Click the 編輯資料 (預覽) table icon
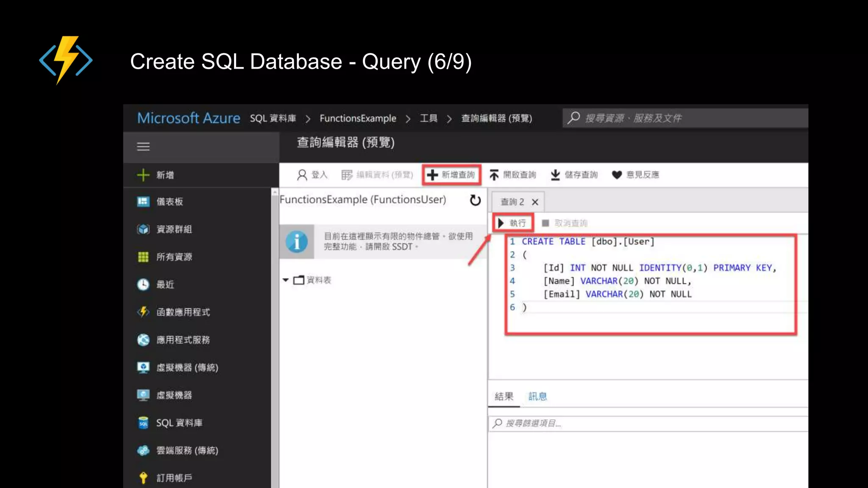 pyautogui.click(x=347, y=175)
